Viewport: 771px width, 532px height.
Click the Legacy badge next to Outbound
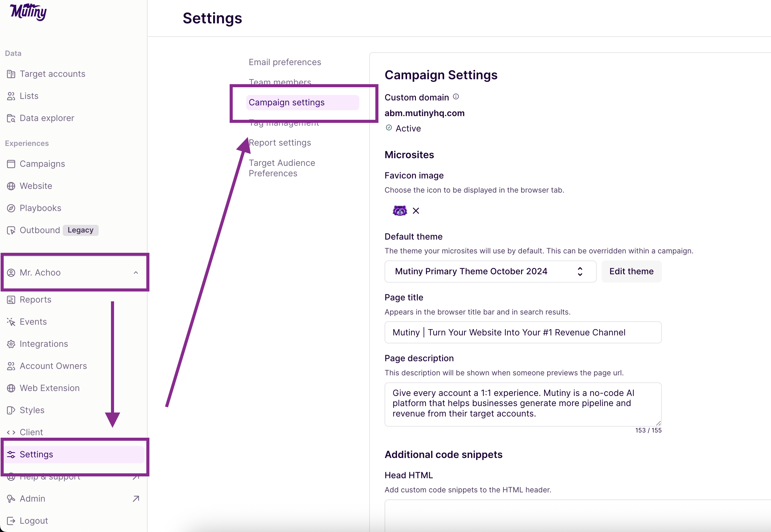click(x=81, y=230)
